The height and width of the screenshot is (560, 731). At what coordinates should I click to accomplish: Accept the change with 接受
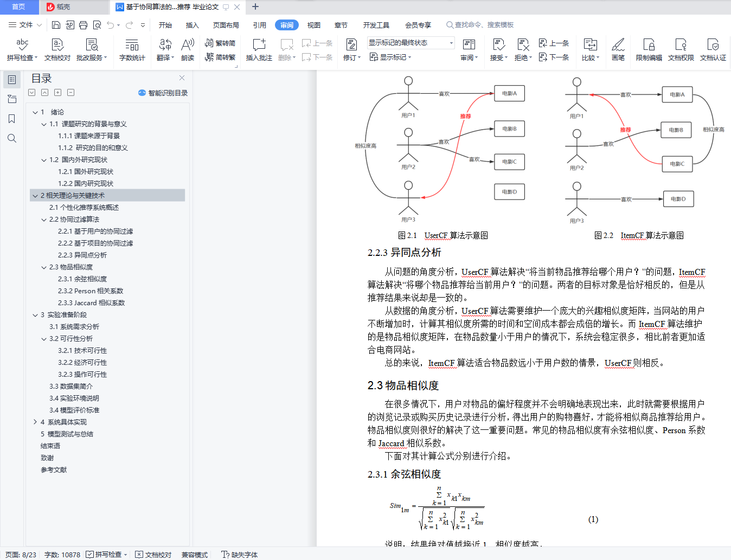point(499,49)
